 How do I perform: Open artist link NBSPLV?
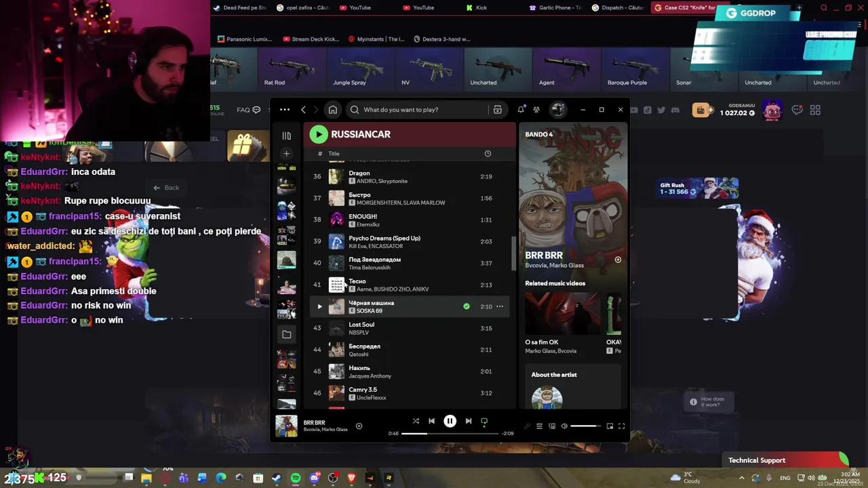pyautogui.click(x=359, y=333)
